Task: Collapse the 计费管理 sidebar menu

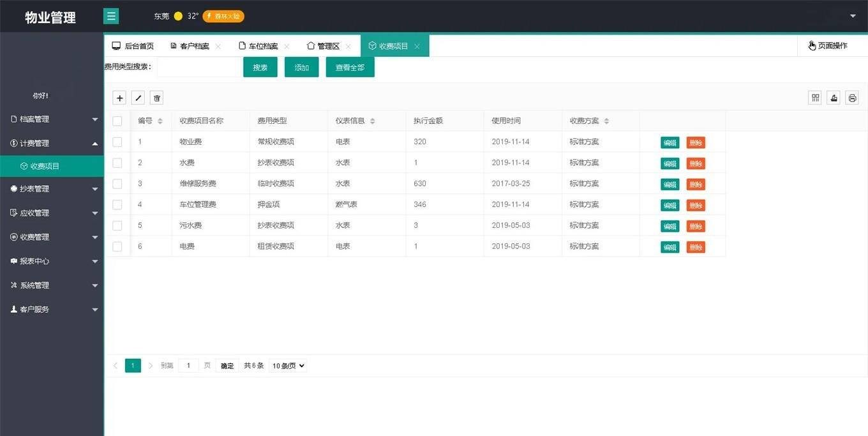Action: pos(52,143)
